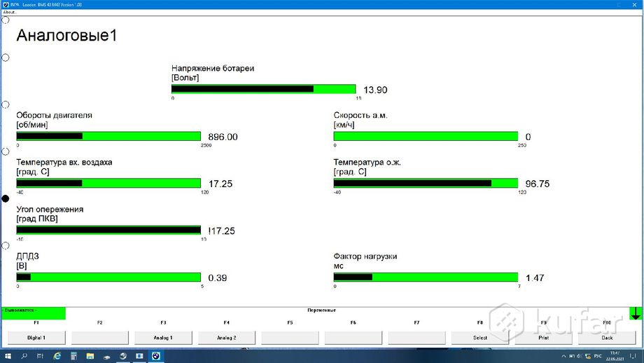This screenshot has height=363, width=644.
Task: Open the About menu
Action: [9, 12]
